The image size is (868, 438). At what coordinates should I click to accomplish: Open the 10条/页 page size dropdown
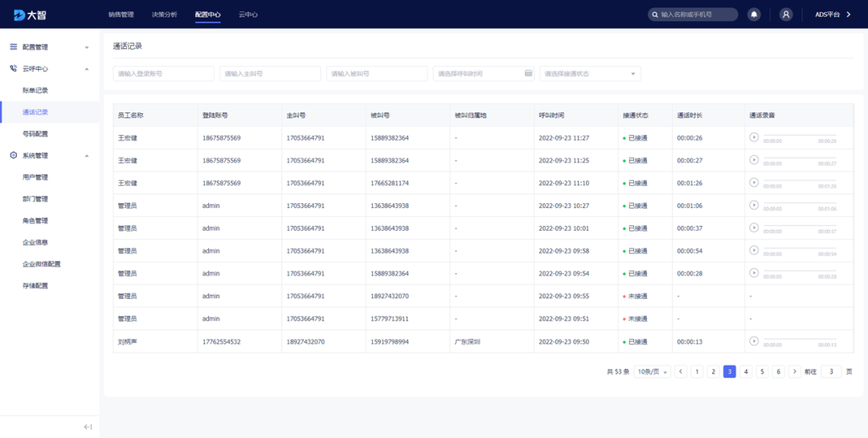tap(652, 371)
